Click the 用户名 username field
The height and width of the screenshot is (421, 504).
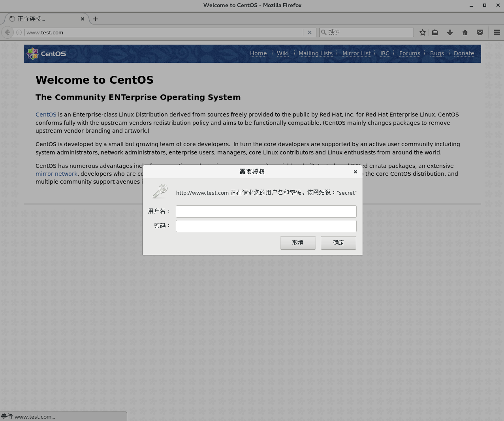click(266, 211)
